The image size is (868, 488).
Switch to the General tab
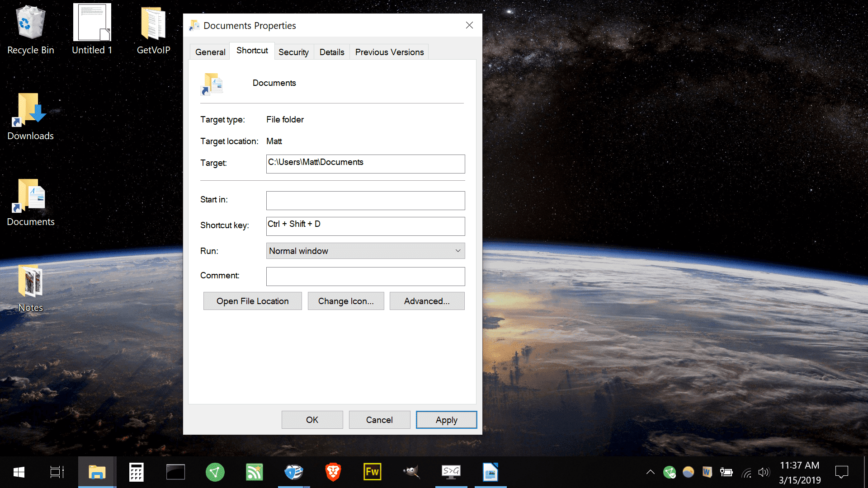(210, 52)
